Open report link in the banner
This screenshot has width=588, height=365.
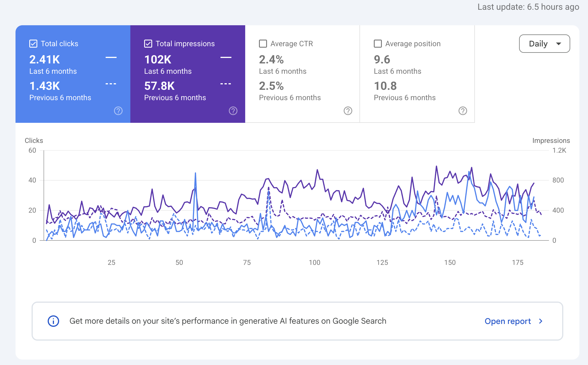click(508, 321)
